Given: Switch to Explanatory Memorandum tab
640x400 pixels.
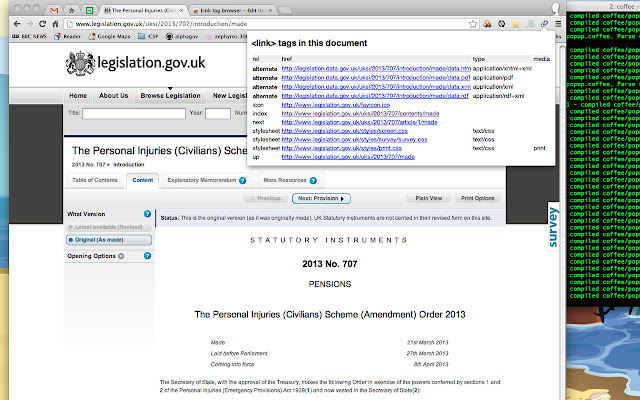Looking at the screenshot, I should [x=202, y=180].
